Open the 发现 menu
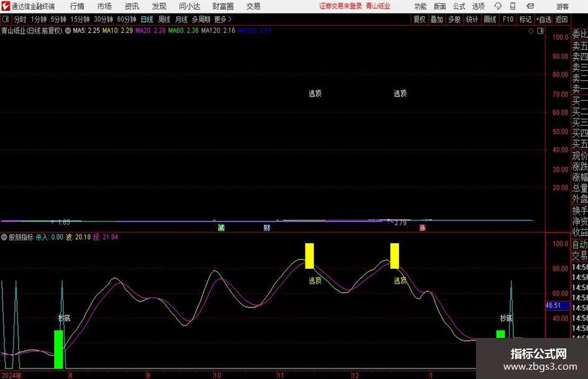This screenshot has width=588, height=379. coord(159,6)
